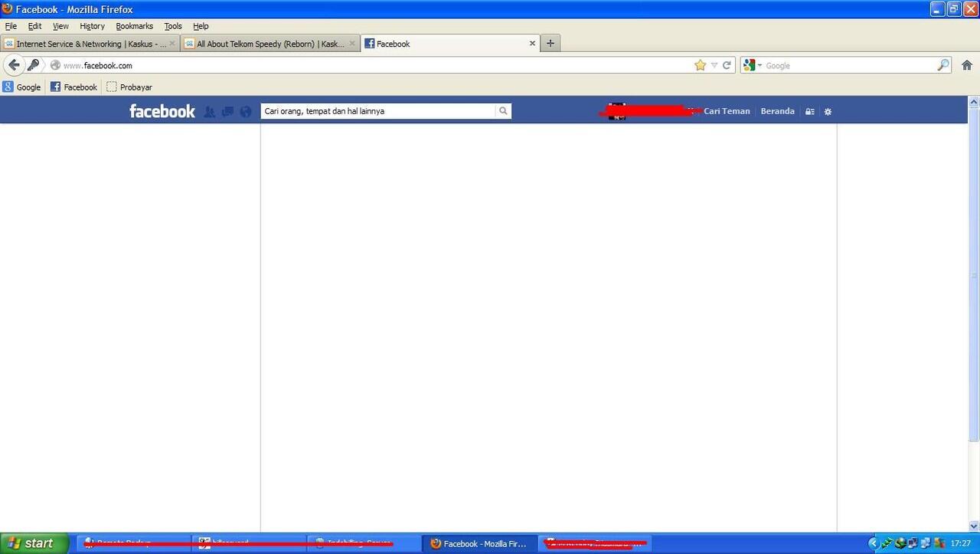Click the vertical scrollbar thumb
Screen dimensions: 980x554
pos(974,274)
